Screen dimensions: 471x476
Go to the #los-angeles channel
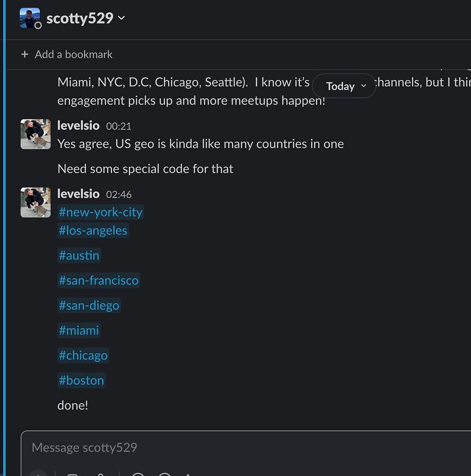tap(93, 230)
